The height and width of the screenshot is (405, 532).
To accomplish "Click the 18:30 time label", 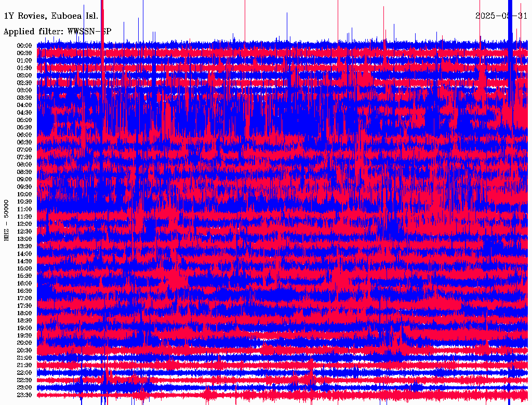I will [x=24, y=321].
